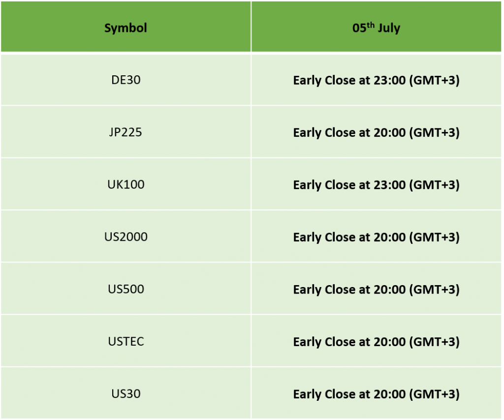
Task: Click the 05th July column header
Action: click(x=376, y=27)
